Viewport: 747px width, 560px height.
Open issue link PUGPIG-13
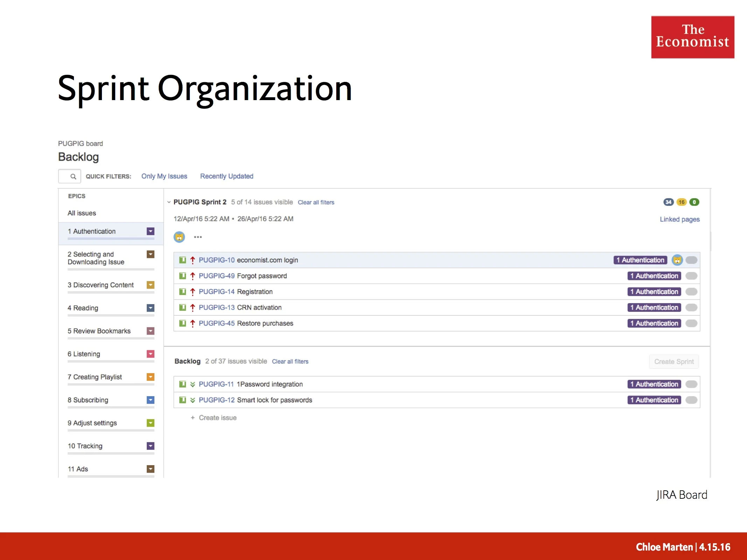[x=216, y=307]
